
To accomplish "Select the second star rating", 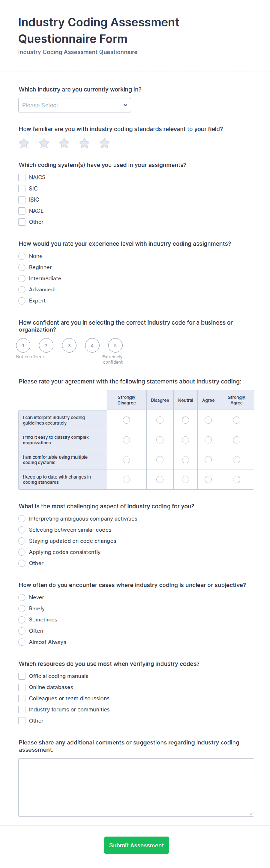I will (x=44, y=143).
